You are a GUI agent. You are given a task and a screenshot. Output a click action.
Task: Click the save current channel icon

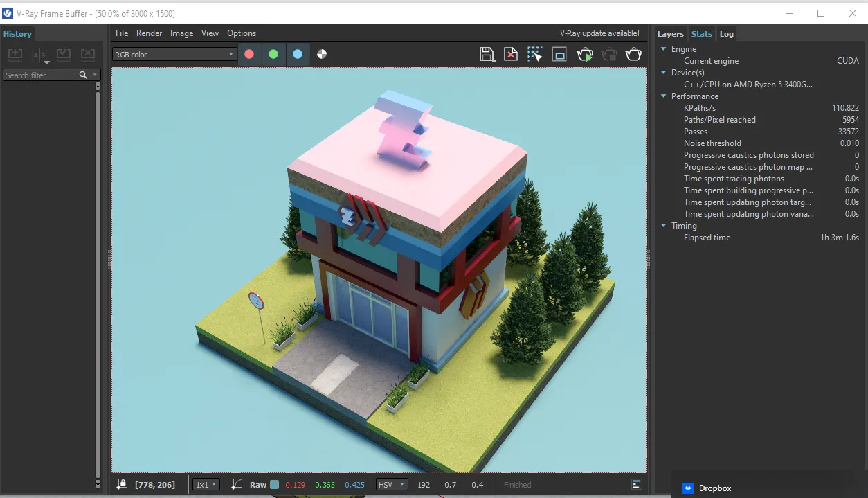487,54
